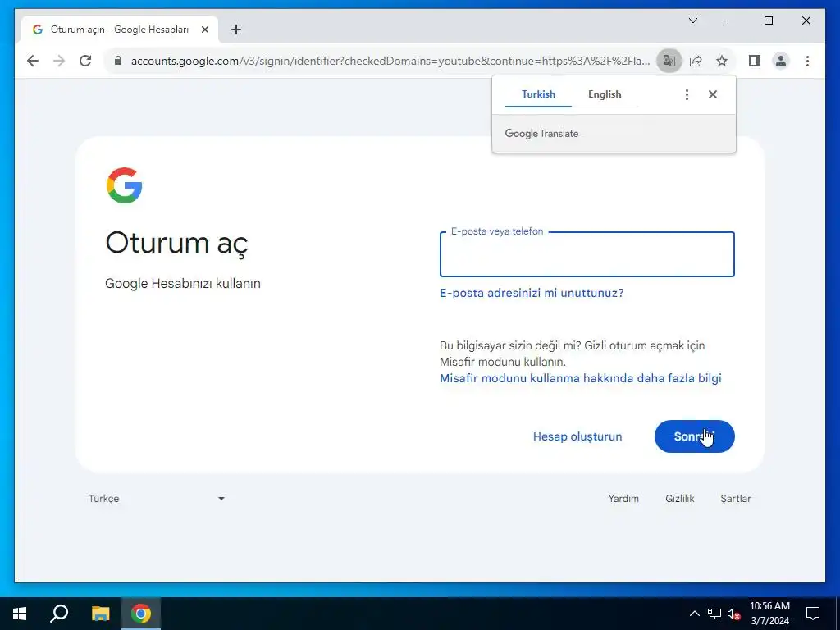Switch translation to English tab
Screen dimensions: 840x630
(605, 94)
